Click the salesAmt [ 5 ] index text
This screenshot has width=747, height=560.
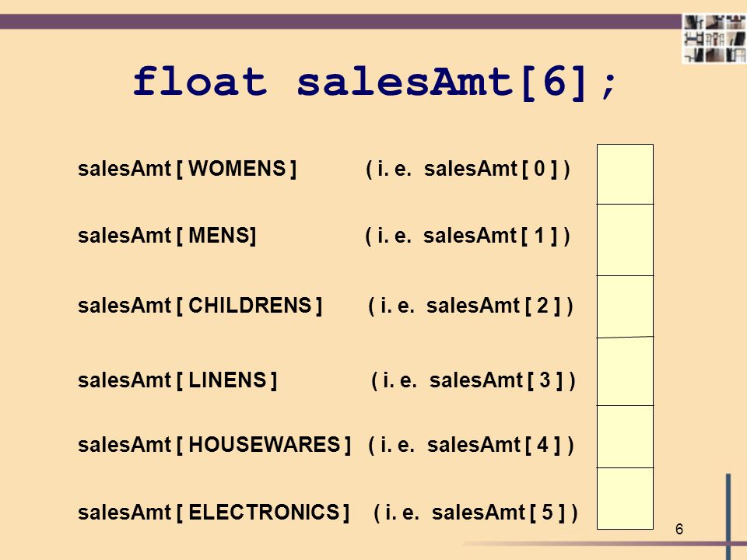(x=498, y=513)
